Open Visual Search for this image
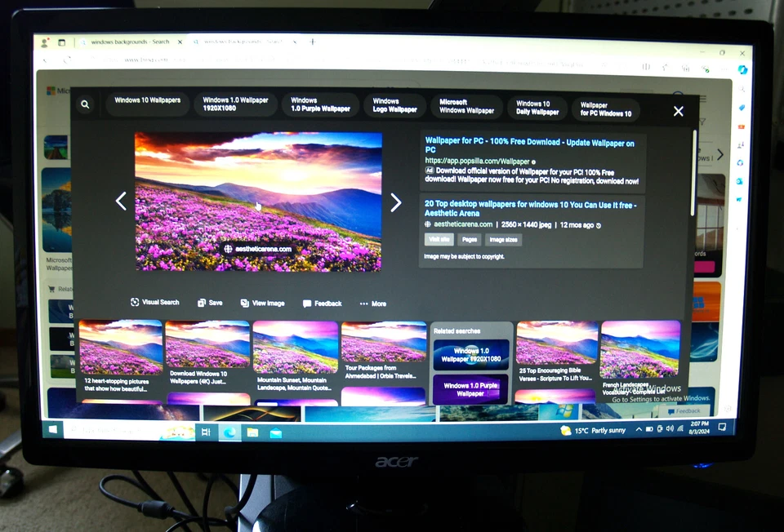The image size is (784, 532). (154, 302)
